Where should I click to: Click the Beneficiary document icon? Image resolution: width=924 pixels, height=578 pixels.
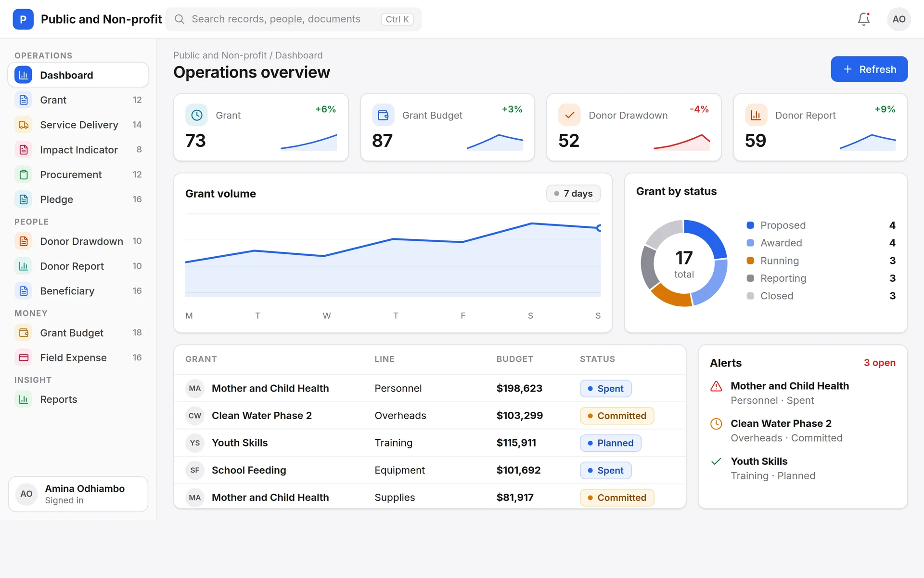(x=24, y=291)
